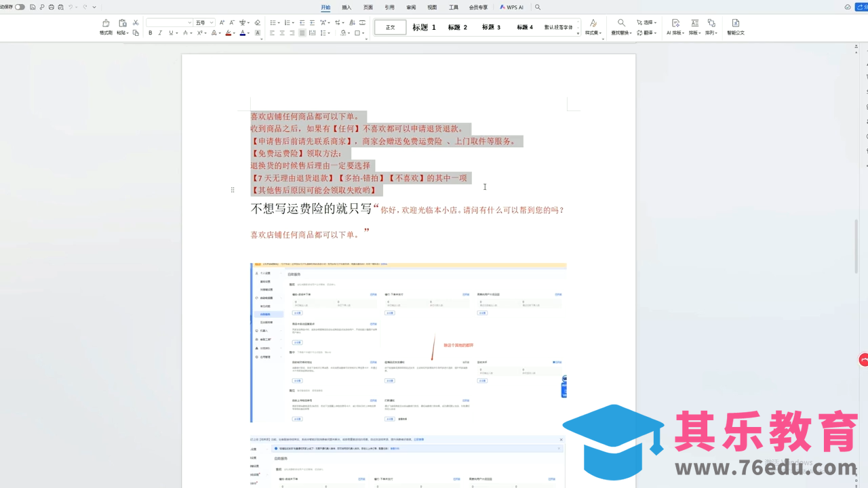Open the 视图 ribbon tab
Screen dimensions: 868x488
click(431, 7)
